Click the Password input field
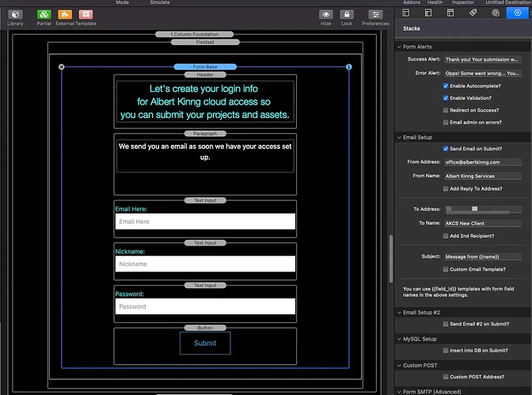Viewport: 532px width, 395px height. coord(205,306)
